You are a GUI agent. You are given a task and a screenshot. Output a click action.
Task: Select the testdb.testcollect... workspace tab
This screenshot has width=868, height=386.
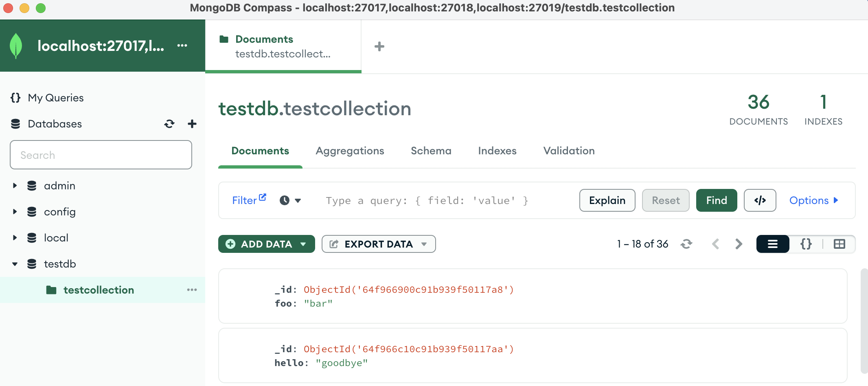pyautogui.click(x=283, y=46)
